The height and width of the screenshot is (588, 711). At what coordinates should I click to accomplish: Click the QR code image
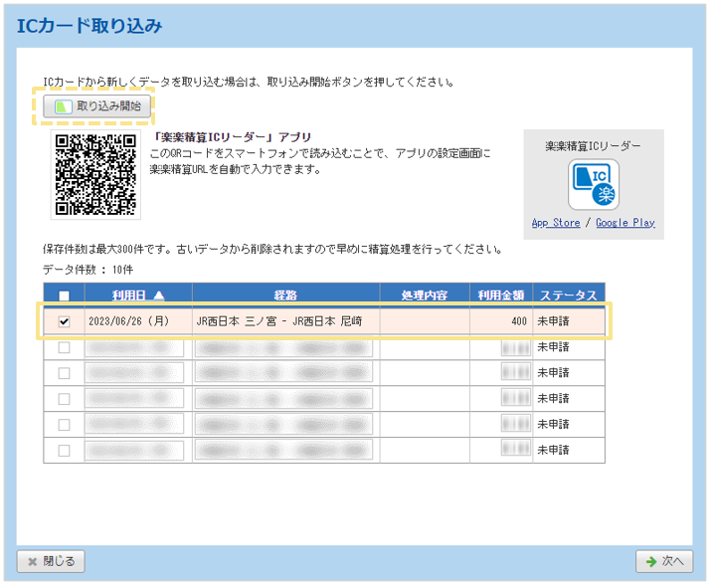(x=95, y=174)
